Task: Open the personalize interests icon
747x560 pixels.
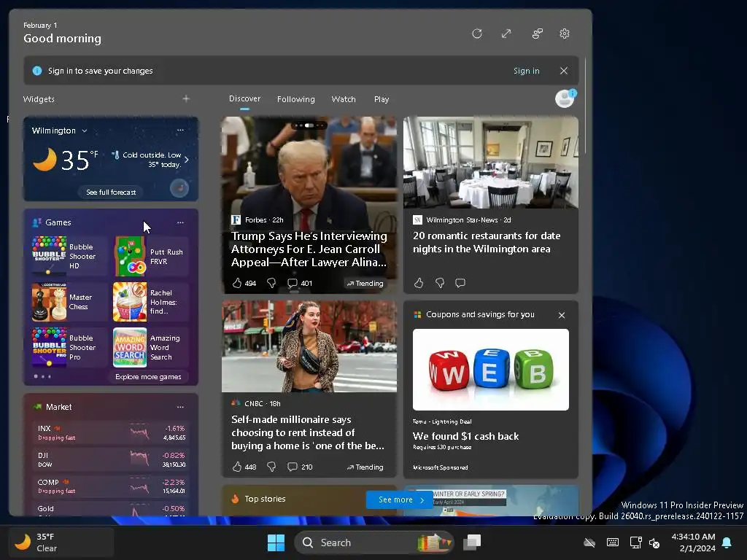Action: pos(537,34)
